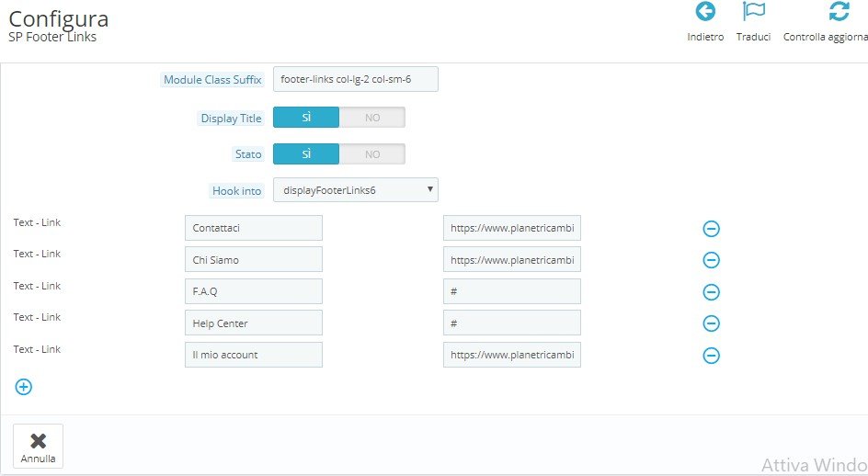Viewport: 868px width, 476px height.
Task: Edit the Chi Siamo text field
Action: click(x=254, y=259)
